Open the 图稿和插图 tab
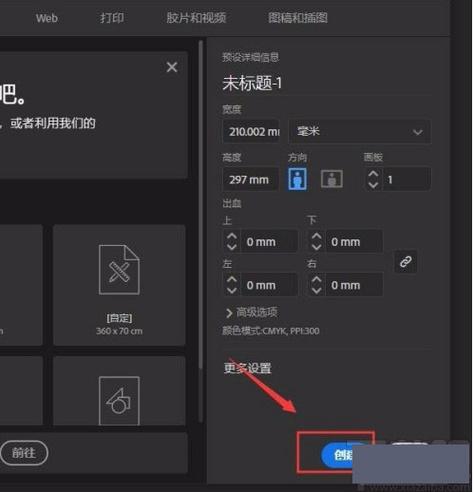The image size is (474, 492). coord(298,18)
